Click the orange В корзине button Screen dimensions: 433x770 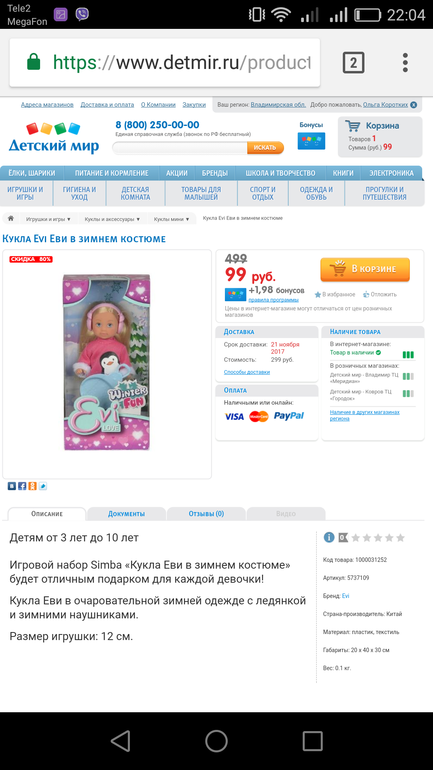365,269
